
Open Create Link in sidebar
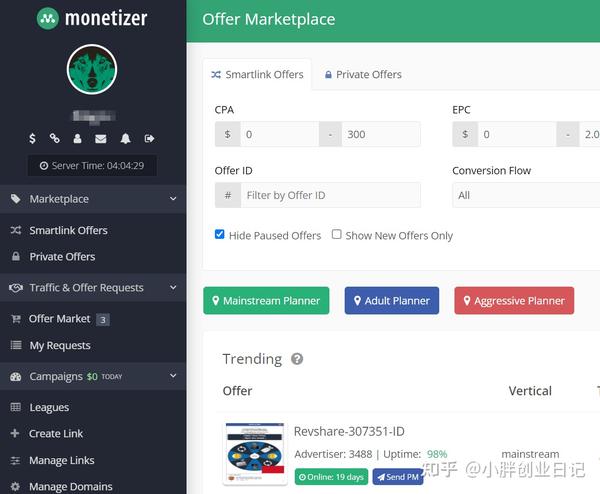(56, 434)
